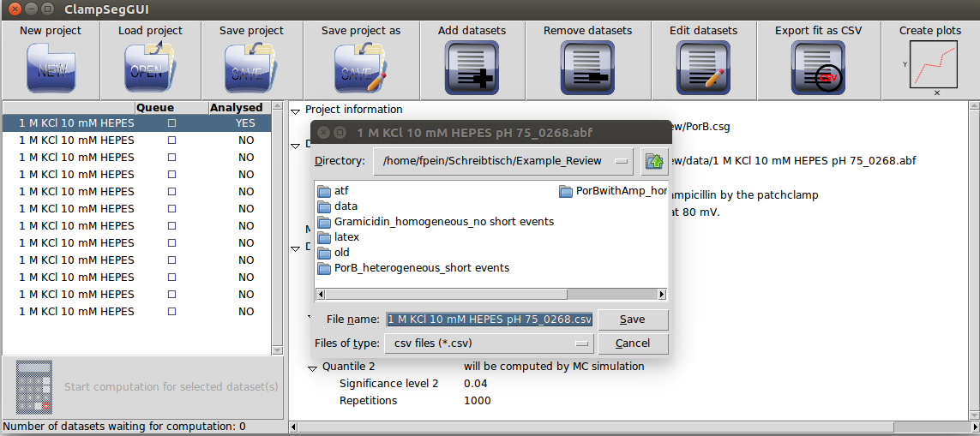Choose the PorB_heterogeneous_short events folder
This screenshot has height=436, width=980.
(x=413, y=268)
